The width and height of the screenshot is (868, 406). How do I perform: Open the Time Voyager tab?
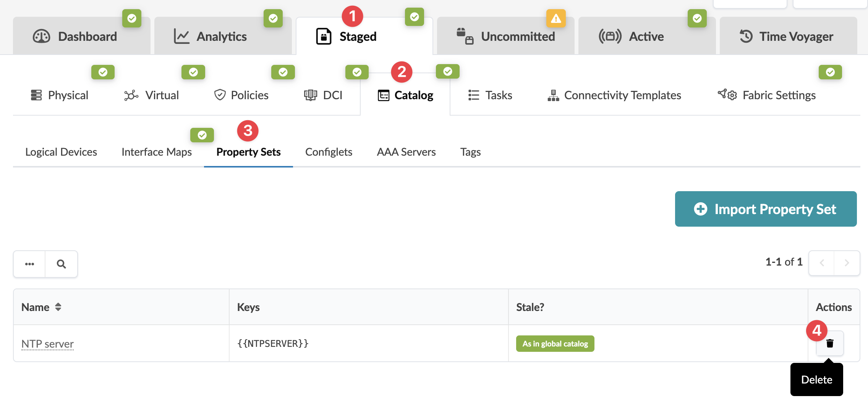(788, 37)
